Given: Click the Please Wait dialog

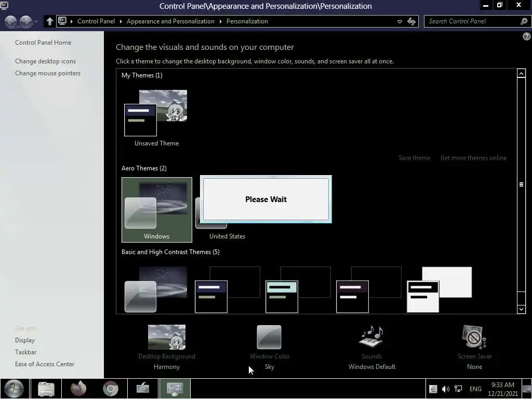Looking at the screenshot, I should pyautogui.click(x=266, y=199).
